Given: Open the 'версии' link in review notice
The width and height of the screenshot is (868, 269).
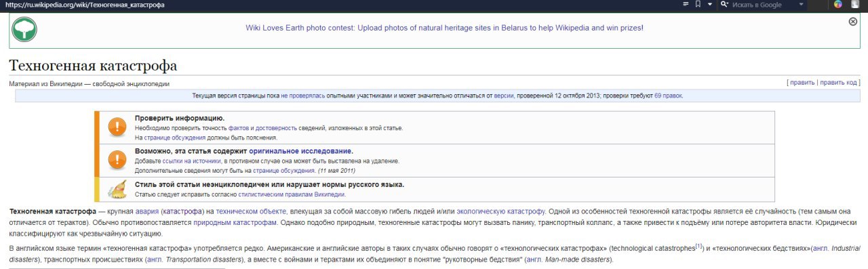Looking at the screenshot, I should click(504, 96).
